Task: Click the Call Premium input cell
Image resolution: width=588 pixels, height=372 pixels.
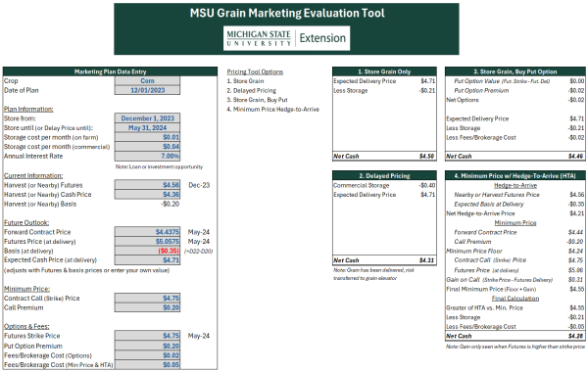Action: coord(147,307)
